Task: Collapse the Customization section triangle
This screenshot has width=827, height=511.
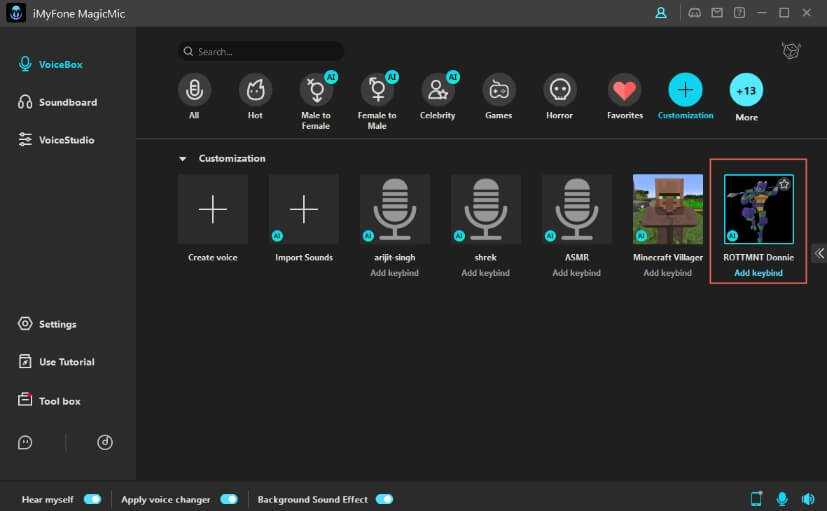Action: click(x=182, y=159)
